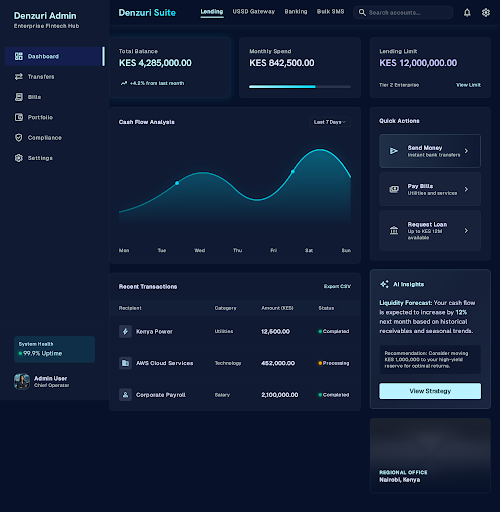
Task: Select Transfers in the sidebar
Action: coord(55,77)
